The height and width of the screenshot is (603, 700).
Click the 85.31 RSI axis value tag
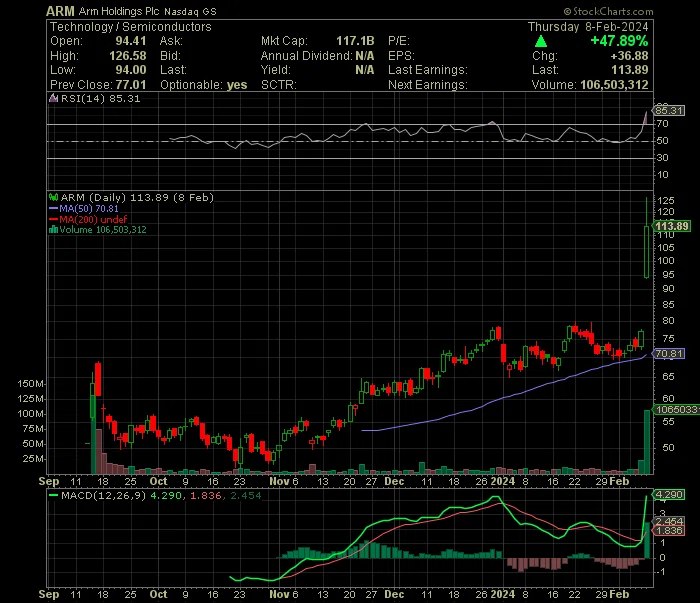click(x=669, y=110)
